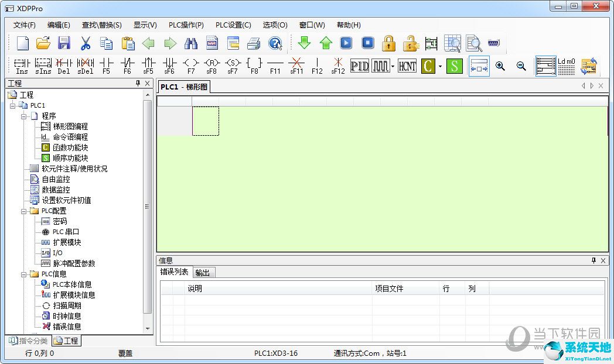Toggle Ld m0 instruction list view icon
The height and width of the screenshot is (364, 614).
567,66
